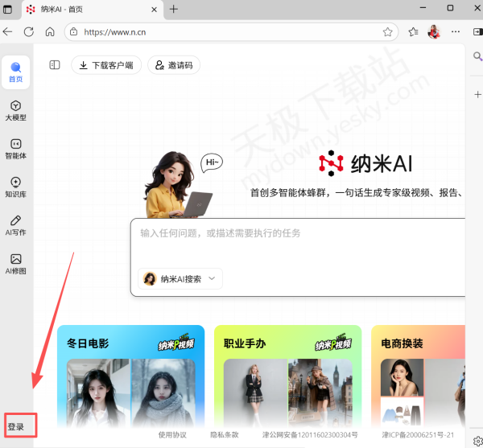Go to 首页 home in sidebar
The width and height of the screenshot is (483, 448).
[16, 72]
